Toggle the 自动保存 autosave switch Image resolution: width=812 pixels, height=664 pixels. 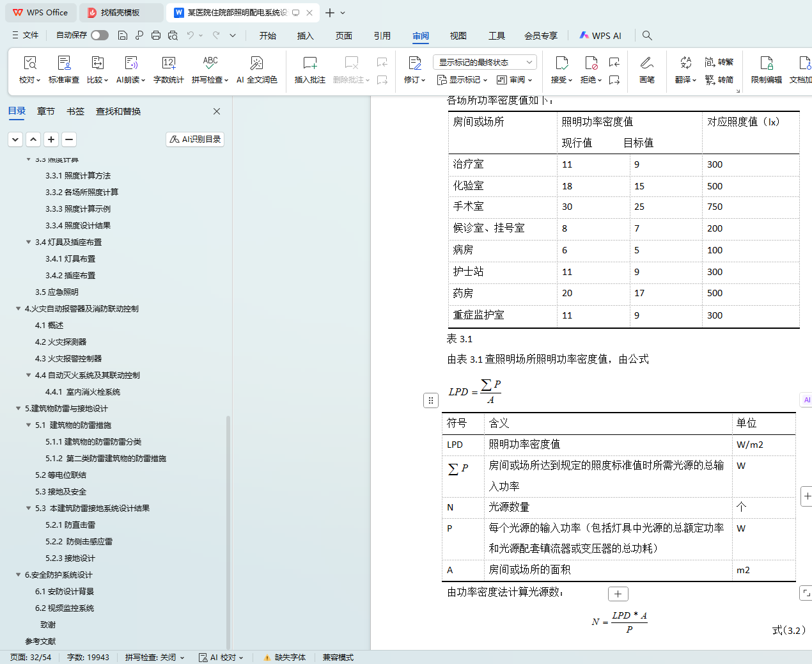click(x=100, y=35)
